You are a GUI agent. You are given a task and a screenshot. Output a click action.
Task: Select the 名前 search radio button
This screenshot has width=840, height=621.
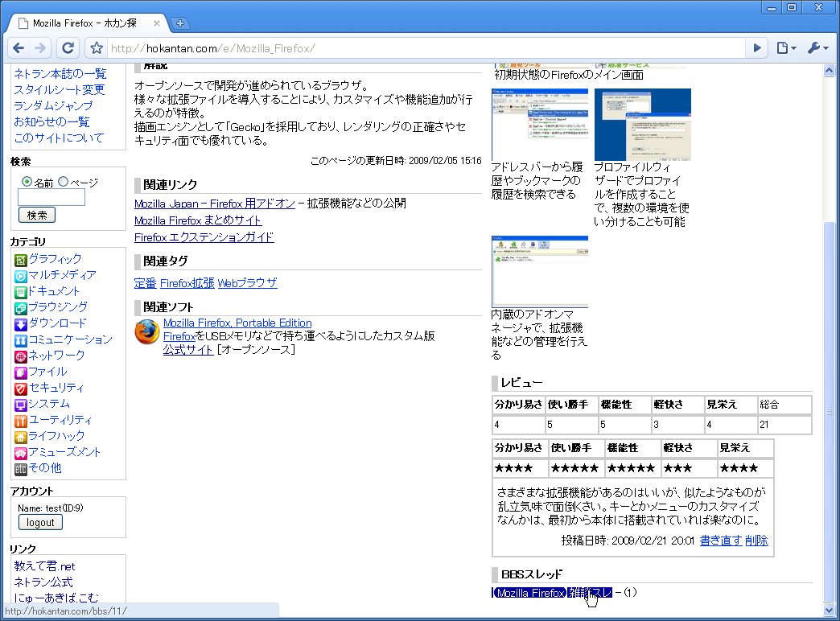coord(27,182)
